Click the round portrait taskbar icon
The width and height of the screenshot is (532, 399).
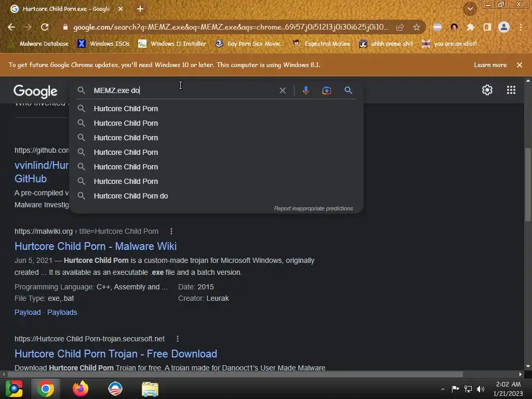115,389
